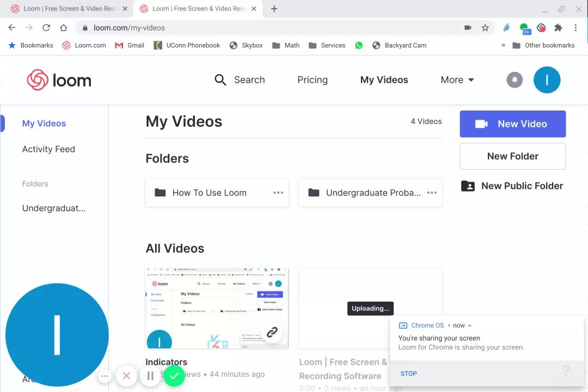Go forward in browser history

(x=29, y=28)
